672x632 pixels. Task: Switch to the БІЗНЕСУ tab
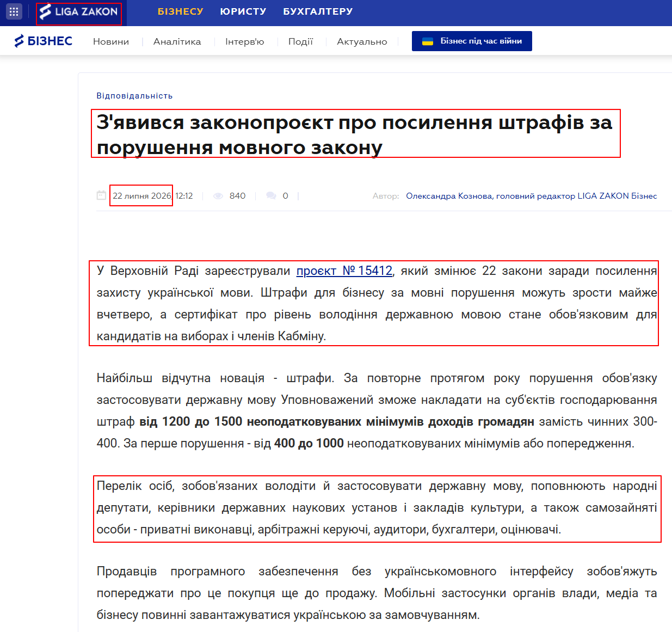(x=181, y=11)
